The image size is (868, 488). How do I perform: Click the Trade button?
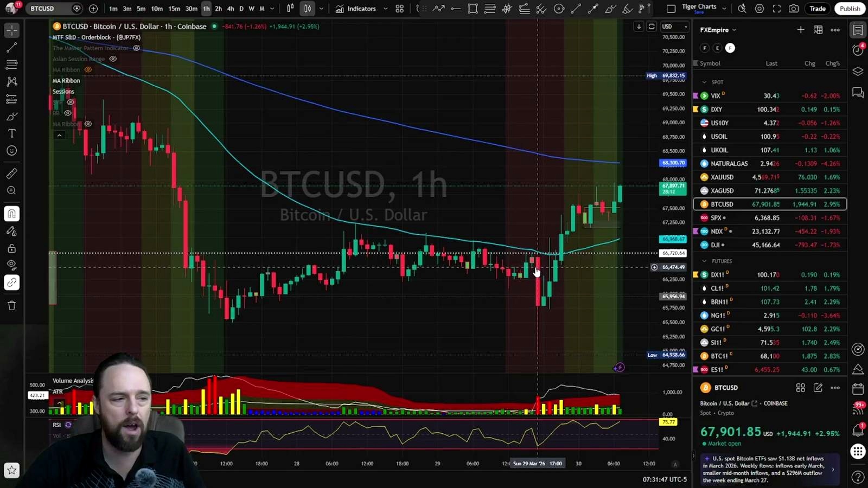pos(818,9)
